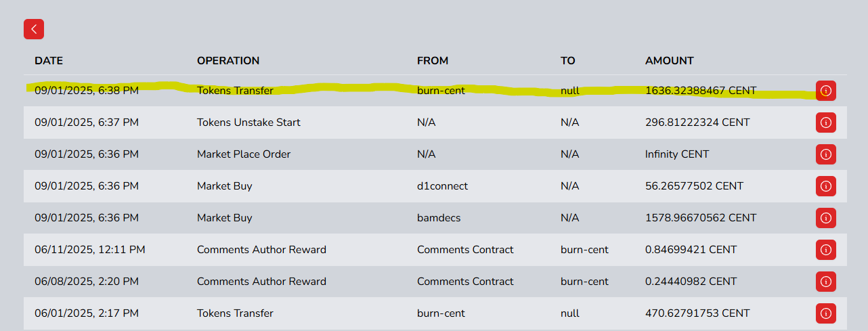Click the d1connect account name

click(442, 186)
